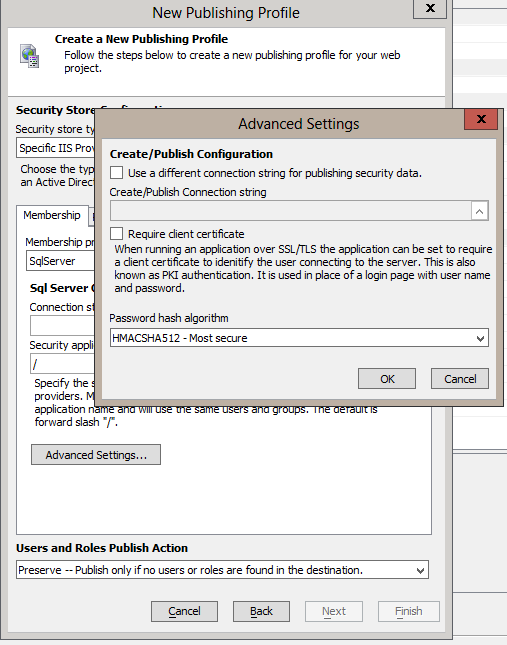This screenshot has height=645, width=507.
Task: Click the web publishing profile globe icon
Action: pos(30,56)
